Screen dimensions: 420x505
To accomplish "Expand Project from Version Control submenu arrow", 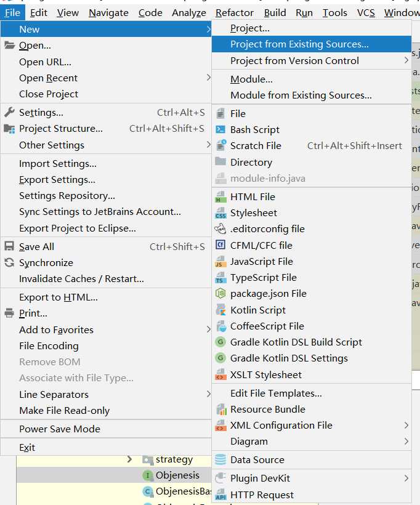I will click(406, 60).
